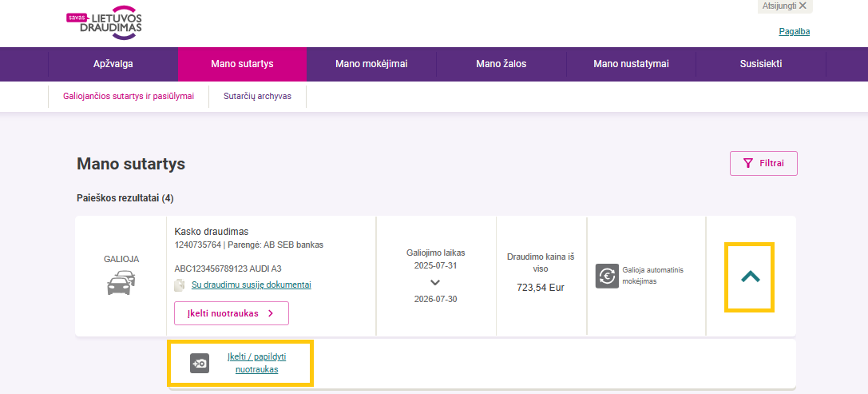This screenshot has height=394, width=868.
Task: Click the automatic payment euro icon
Action: (607, 276)
